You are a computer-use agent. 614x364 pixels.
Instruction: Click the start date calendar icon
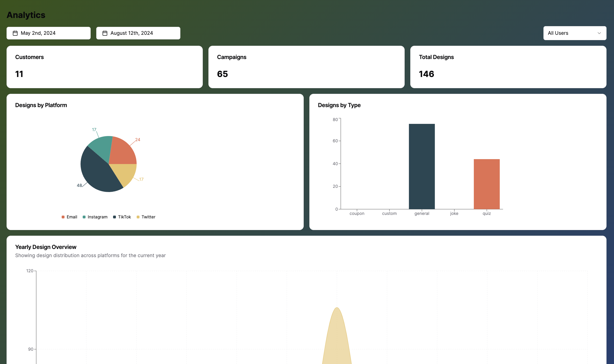click(15, 33)
